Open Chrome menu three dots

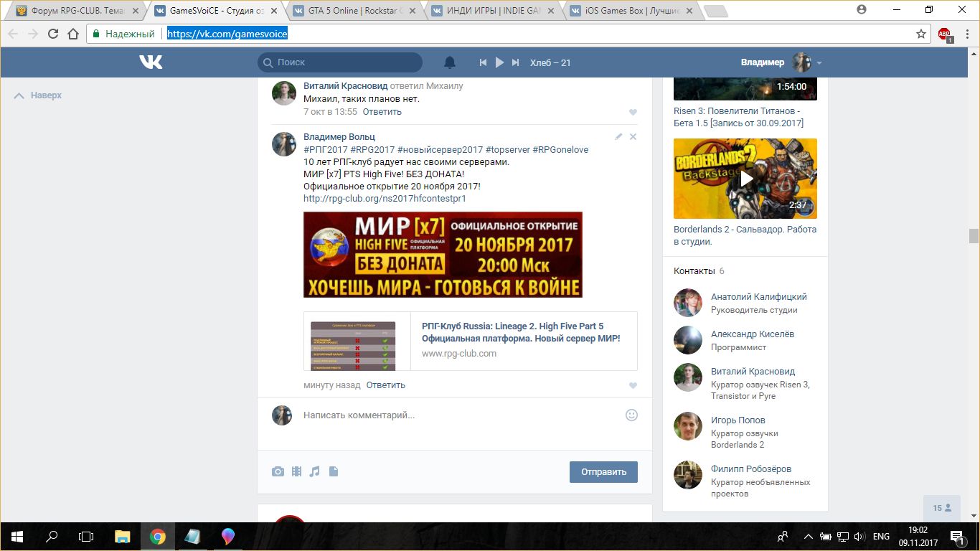[x=966, y=34]
